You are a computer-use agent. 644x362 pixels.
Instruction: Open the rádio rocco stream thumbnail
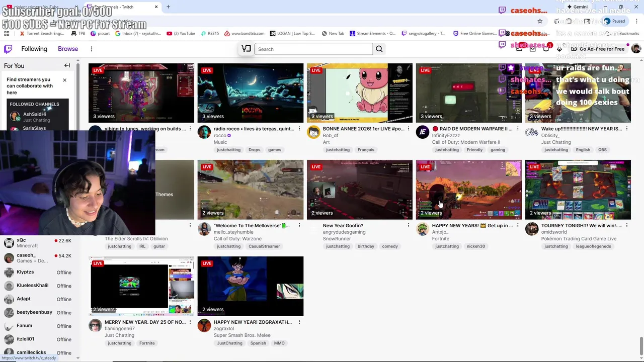(x=251, y=93)
